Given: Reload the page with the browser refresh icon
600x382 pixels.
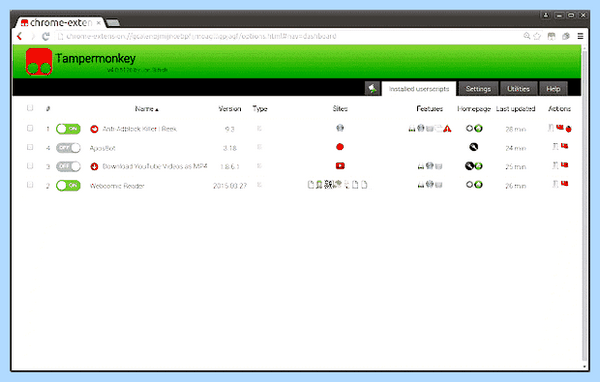Looking at the screenshot, I should pos(46,36).
